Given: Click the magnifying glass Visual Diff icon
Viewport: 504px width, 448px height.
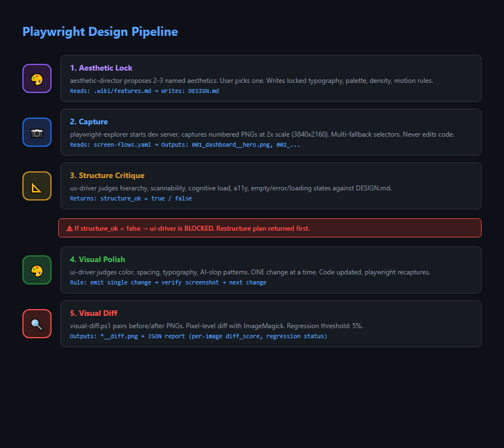Looking at the screenshot, I should (x=37, y=324).
